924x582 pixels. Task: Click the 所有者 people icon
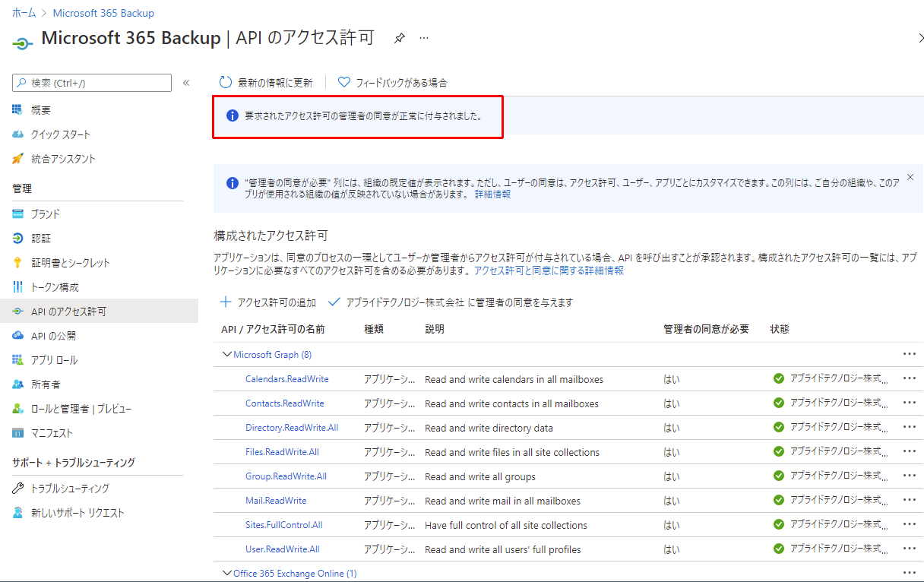click(18, 384)
